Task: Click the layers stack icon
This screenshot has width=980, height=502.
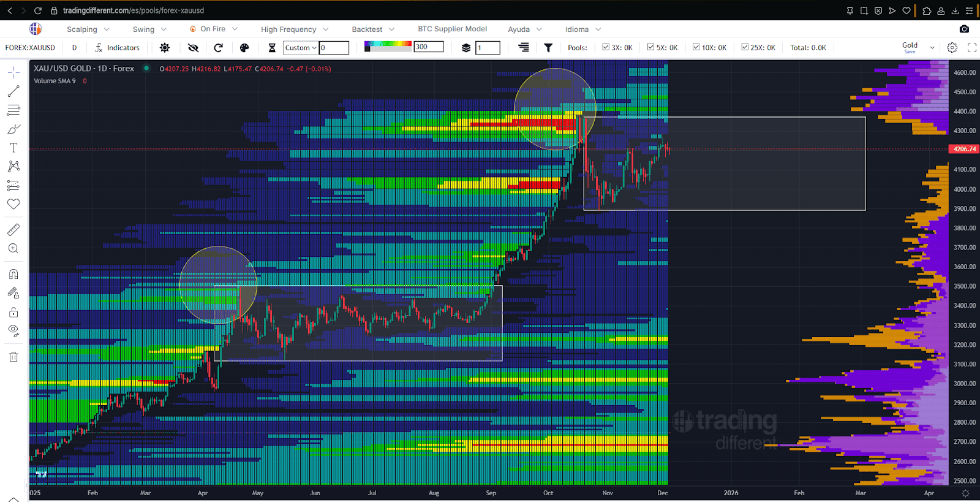Action: [x=466, y=48]
